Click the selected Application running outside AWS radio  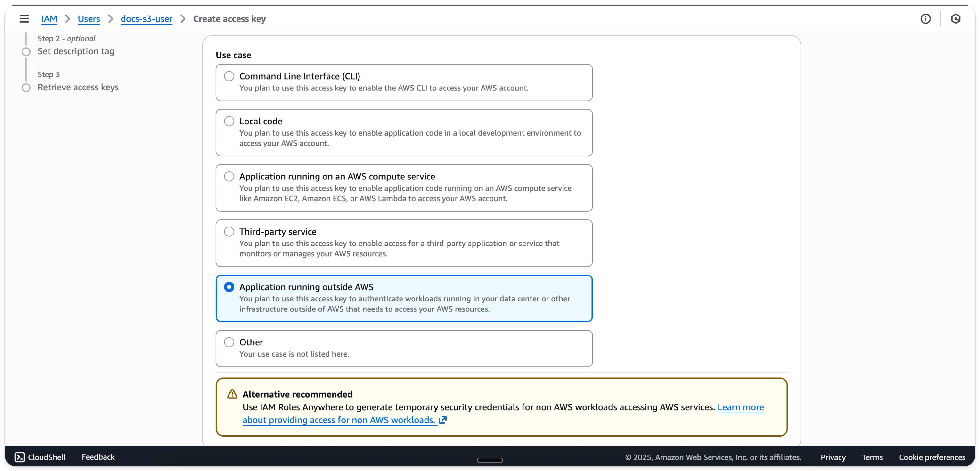tap(229, 287)
